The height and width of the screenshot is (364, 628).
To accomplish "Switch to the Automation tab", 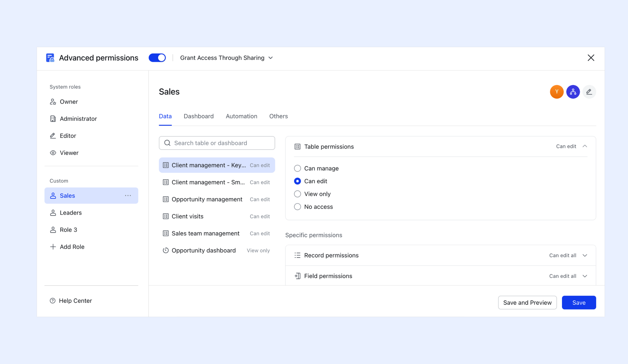I will click(241, 116).
